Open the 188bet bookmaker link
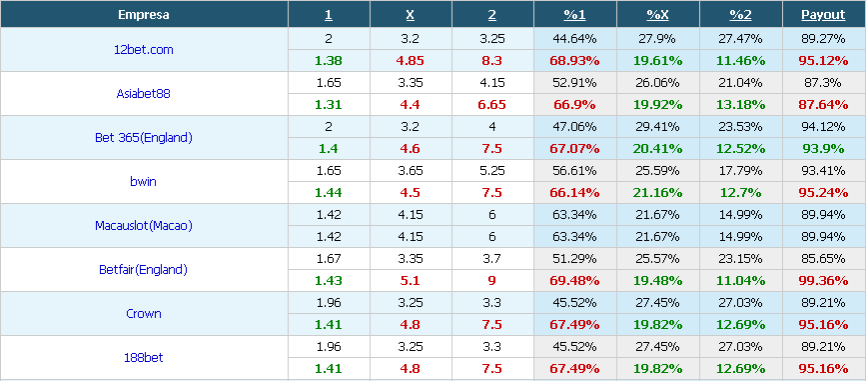Screen dimensions: 868x381 [x=144, y=358]
